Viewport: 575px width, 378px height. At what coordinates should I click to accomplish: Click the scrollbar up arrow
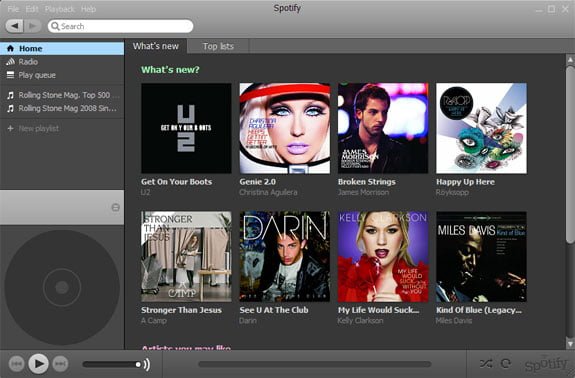click(570, 59)
